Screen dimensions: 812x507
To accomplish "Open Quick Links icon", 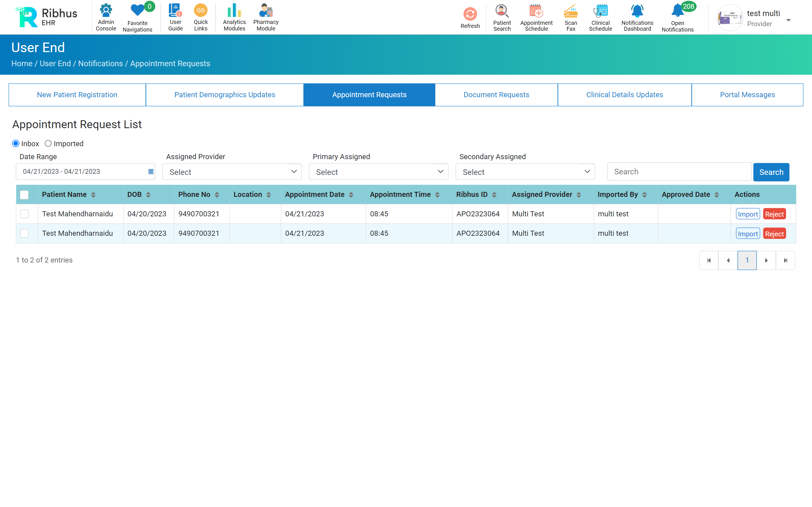I will 201,11.
